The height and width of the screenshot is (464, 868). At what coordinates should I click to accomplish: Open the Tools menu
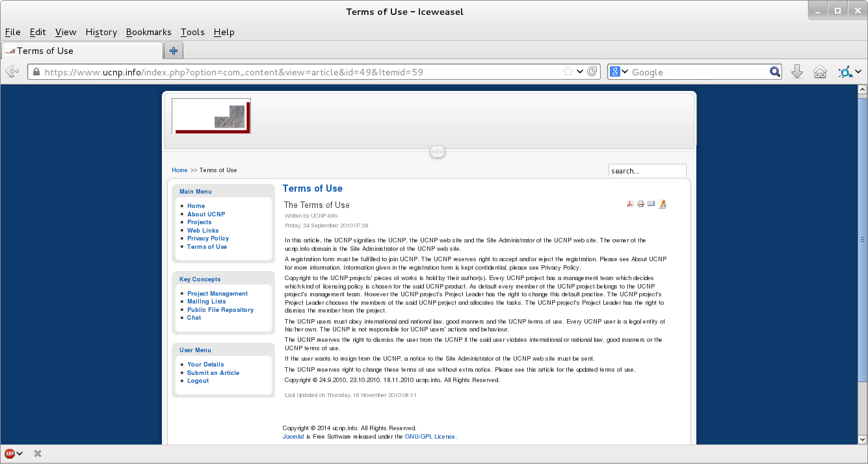point(192,32)
